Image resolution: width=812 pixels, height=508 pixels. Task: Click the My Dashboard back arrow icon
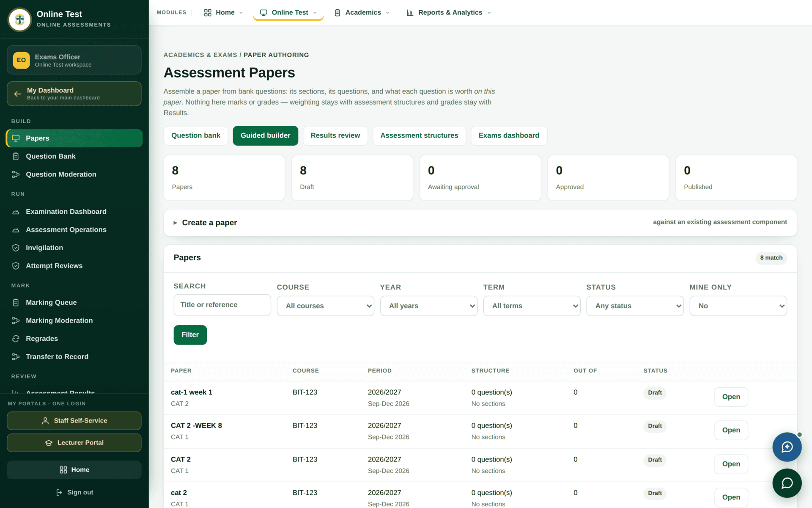pos(17,94)
